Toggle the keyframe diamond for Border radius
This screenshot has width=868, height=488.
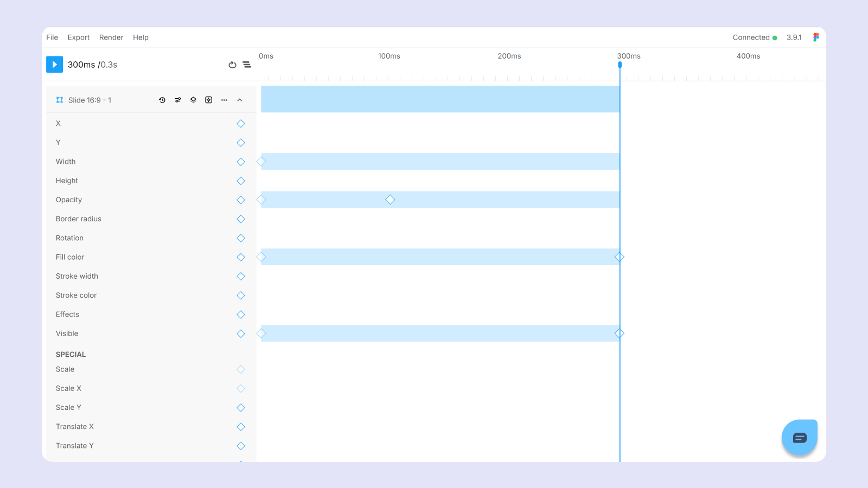pos(241,219)
